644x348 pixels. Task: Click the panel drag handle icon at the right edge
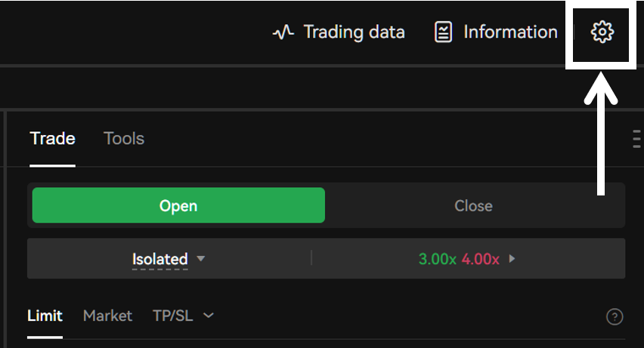(636, 139)
